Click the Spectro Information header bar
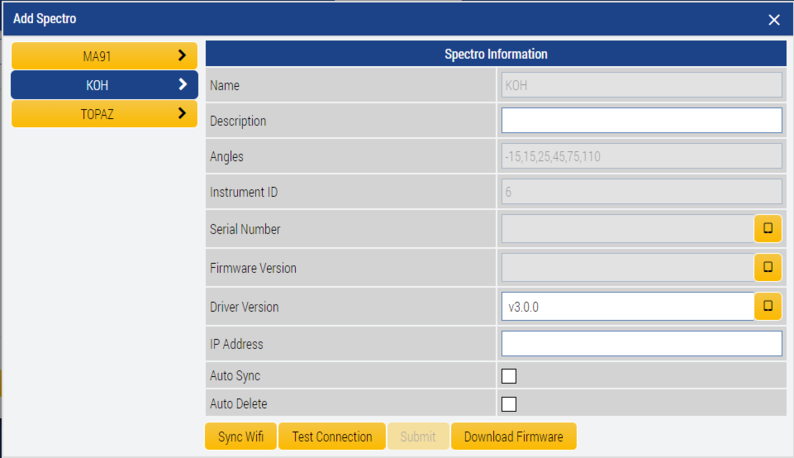The image size is (794, 458). pos(495,54)
